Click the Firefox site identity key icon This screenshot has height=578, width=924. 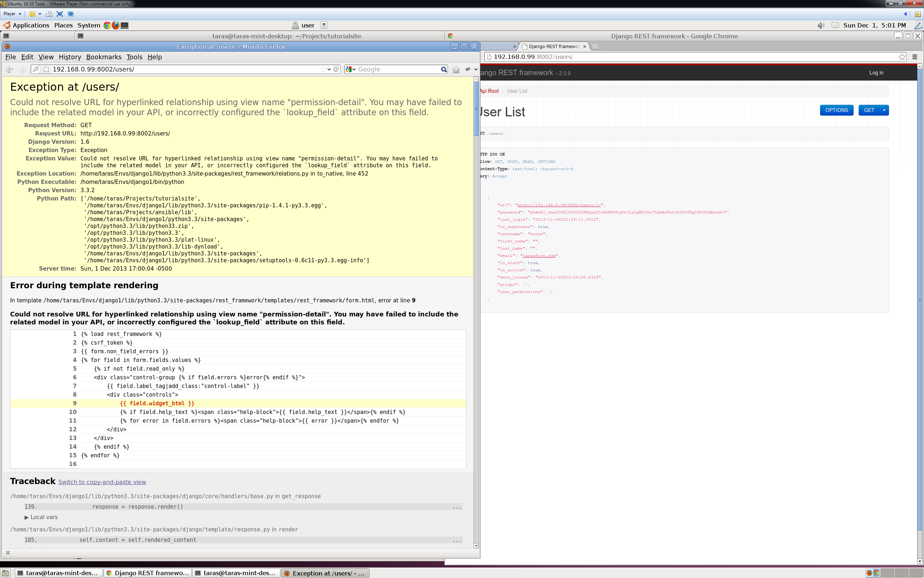tap(36, 69)
